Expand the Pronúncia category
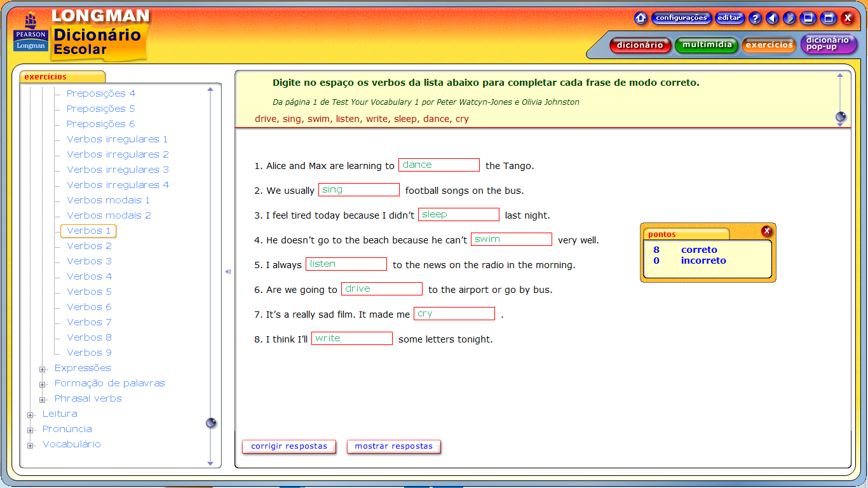 tap(31, 430)
